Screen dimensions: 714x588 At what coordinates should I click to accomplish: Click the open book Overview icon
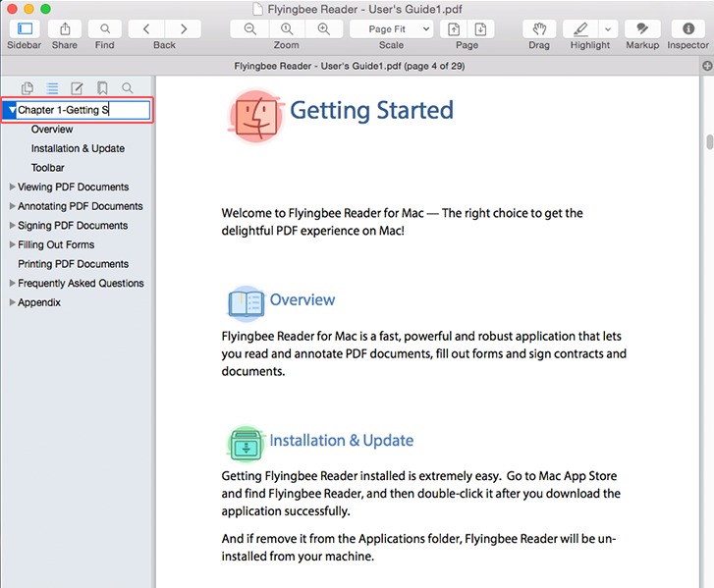(246, 302)
